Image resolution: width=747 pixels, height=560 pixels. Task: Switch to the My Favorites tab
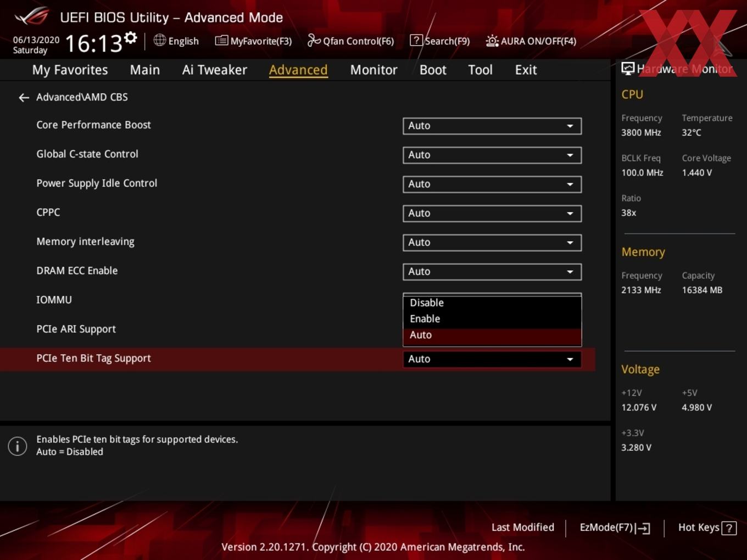70,70
